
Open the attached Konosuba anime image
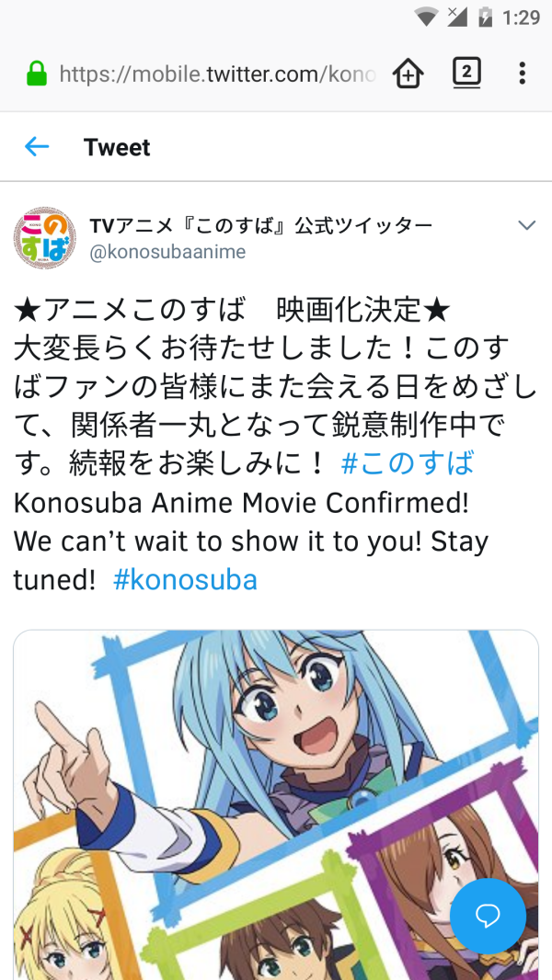(x=276, y=805)
